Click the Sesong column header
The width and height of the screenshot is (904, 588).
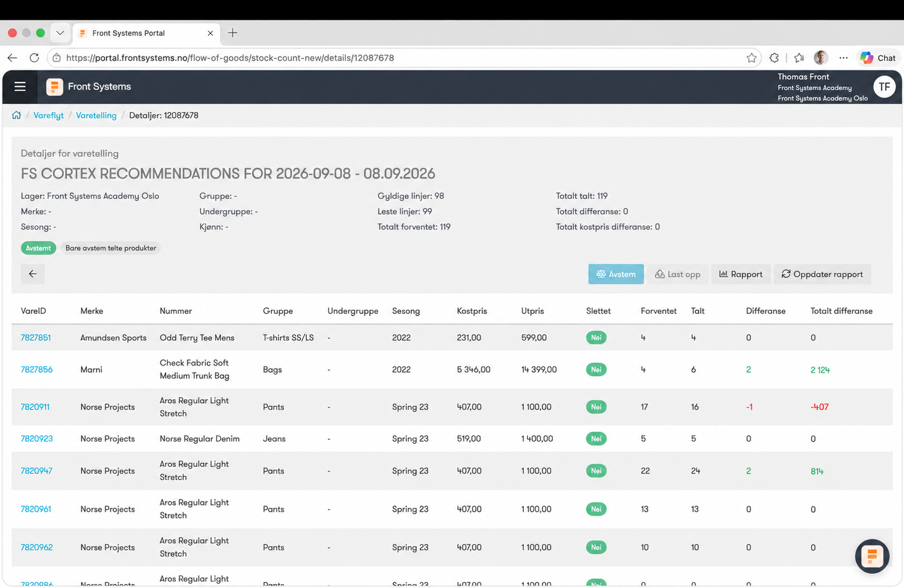tap(406, 311)
